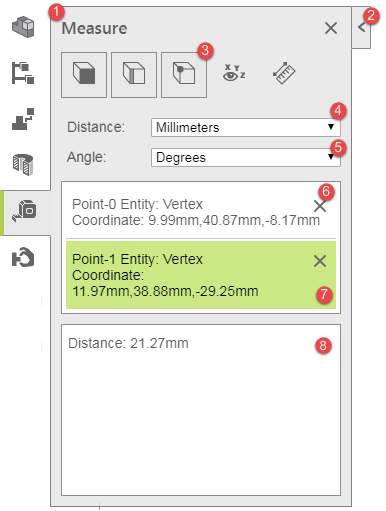This screenshot has width=386, height=511.
Task: Open the Distance units Millimeters dropdown
Action: coord(246,127)
